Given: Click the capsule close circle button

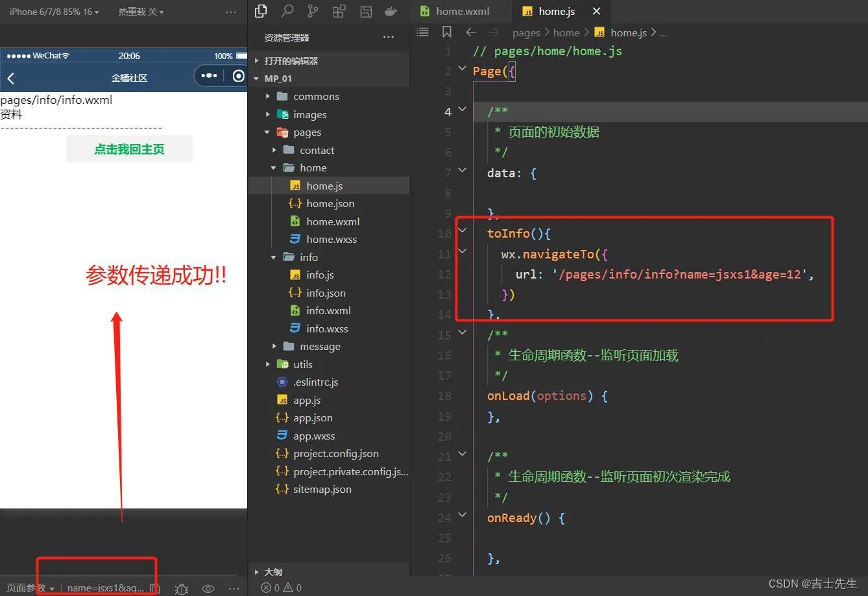Looking at the screenshot, I should [x=239, y=76].
